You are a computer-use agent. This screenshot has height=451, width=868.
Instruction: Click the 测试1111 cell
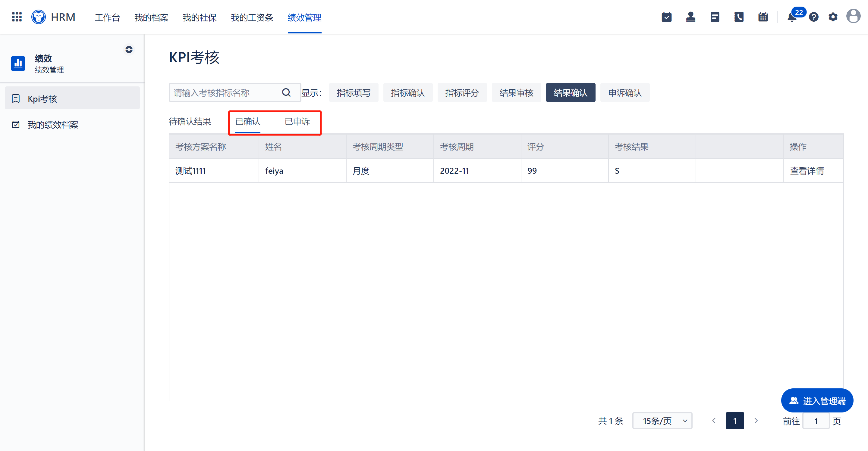click(x=214, y=171)
